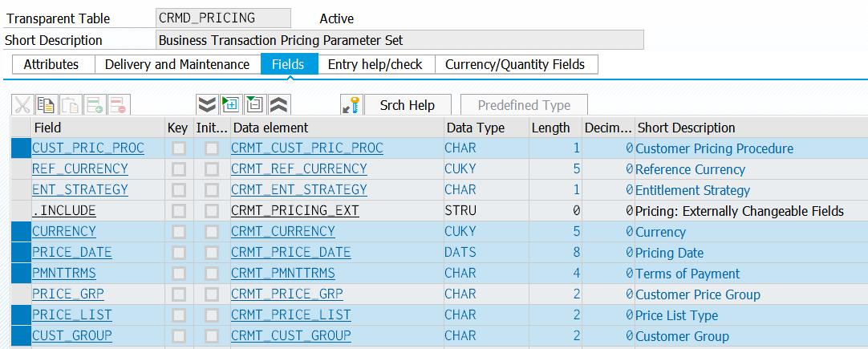Click the Foreign Keys key icon
Screen dimensions: 868x349
351,105
